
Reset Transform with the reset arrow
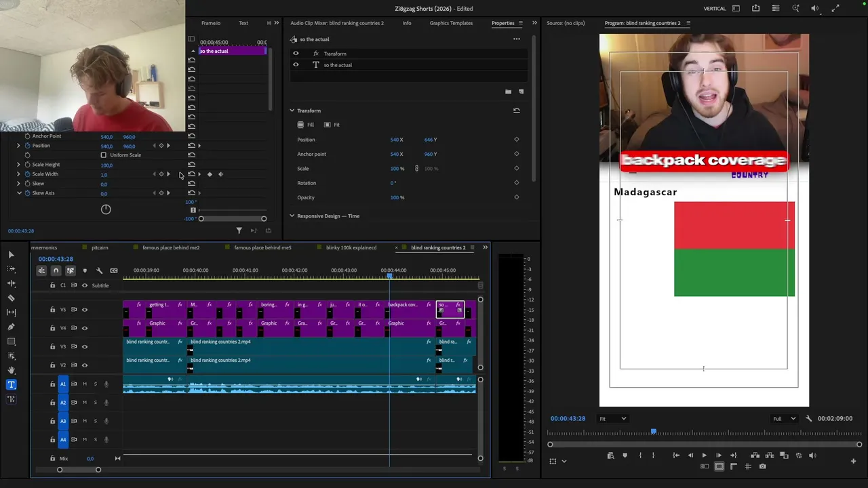click(517, 110)
